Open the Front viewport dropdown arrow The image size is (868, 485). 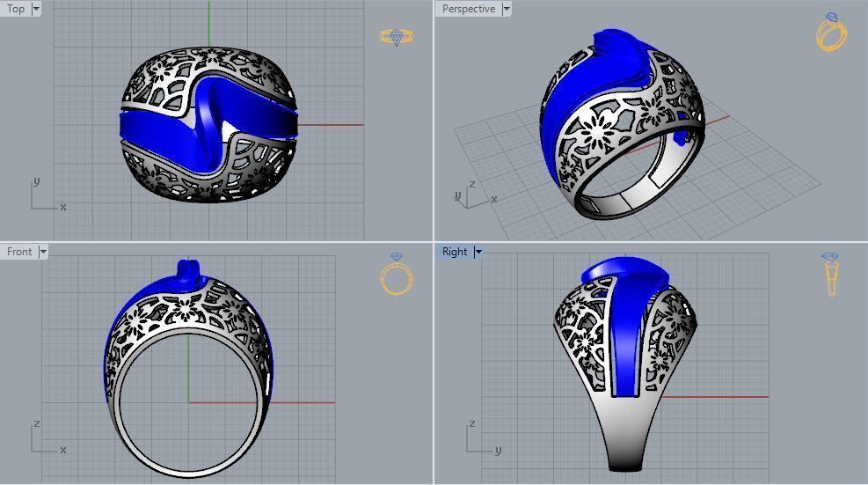click(43, 252)
